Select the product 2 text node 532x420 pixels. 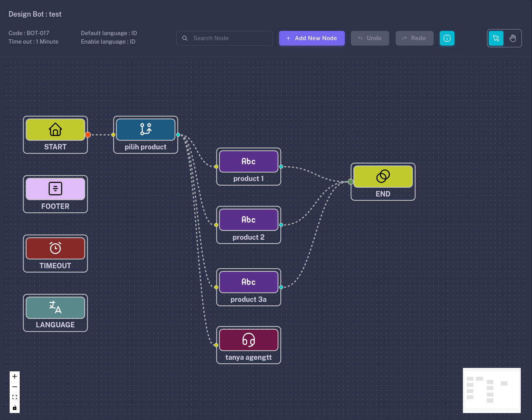click(x=249, y=220)
